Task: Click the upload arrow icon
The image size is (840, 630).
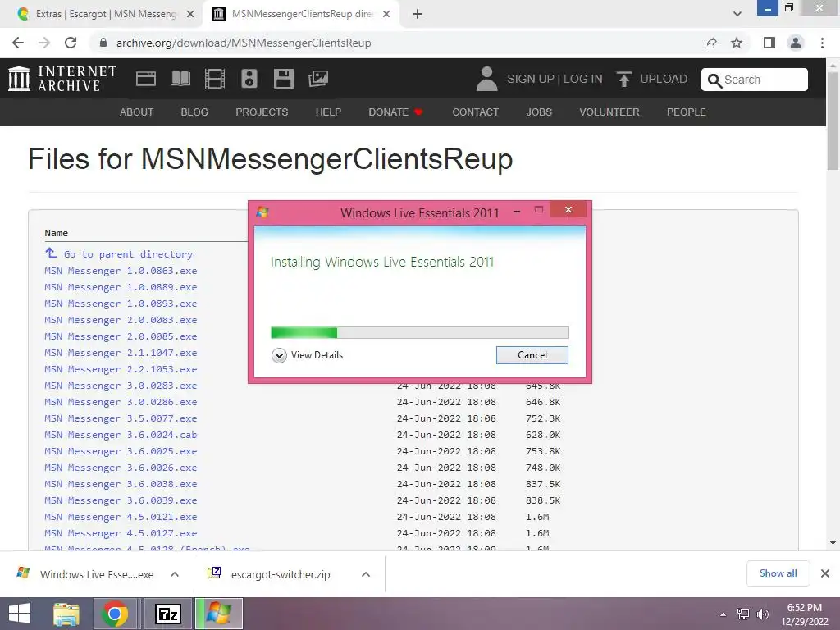Action: [623, 80]
